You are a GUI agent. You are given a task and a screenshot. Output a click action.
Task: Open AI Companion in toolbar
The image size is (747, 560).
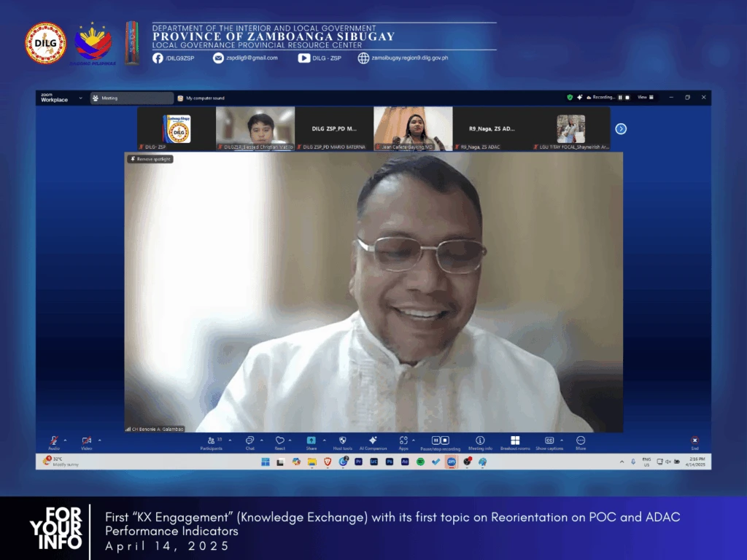373,443
